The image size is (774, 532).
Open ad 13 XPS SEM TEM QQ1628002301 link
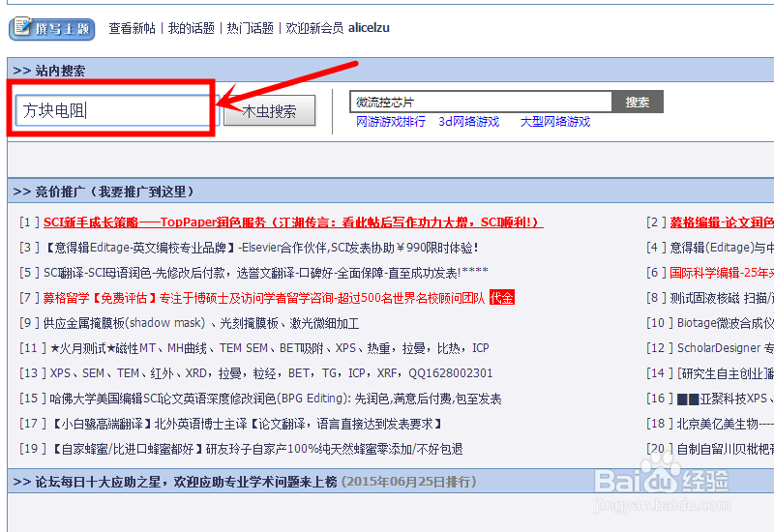(271, 373)
